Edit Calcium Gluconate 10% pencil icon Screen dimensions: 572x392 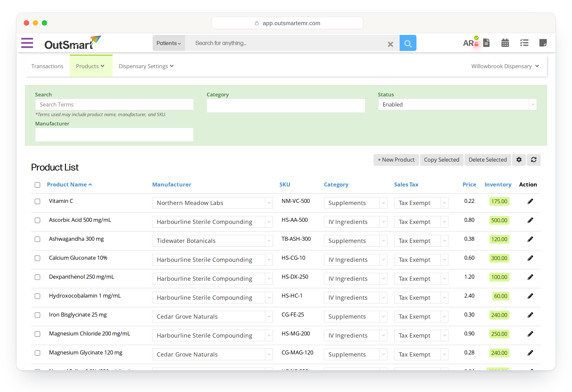530,258
